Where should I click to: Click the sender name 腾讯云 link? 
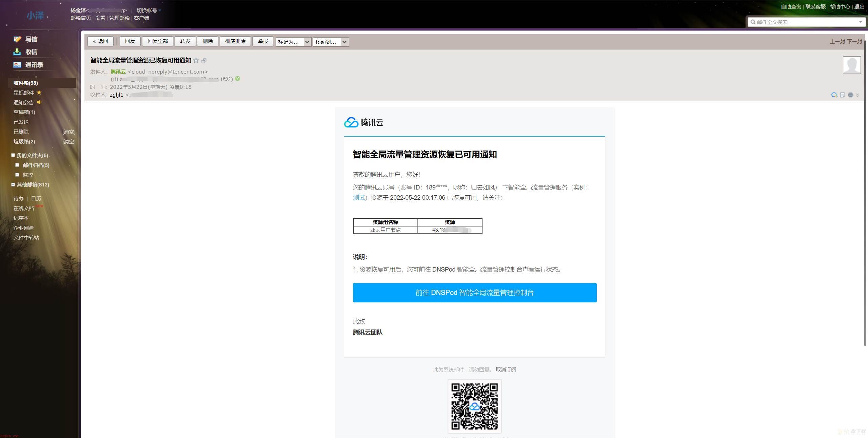[x=118, y=72]
